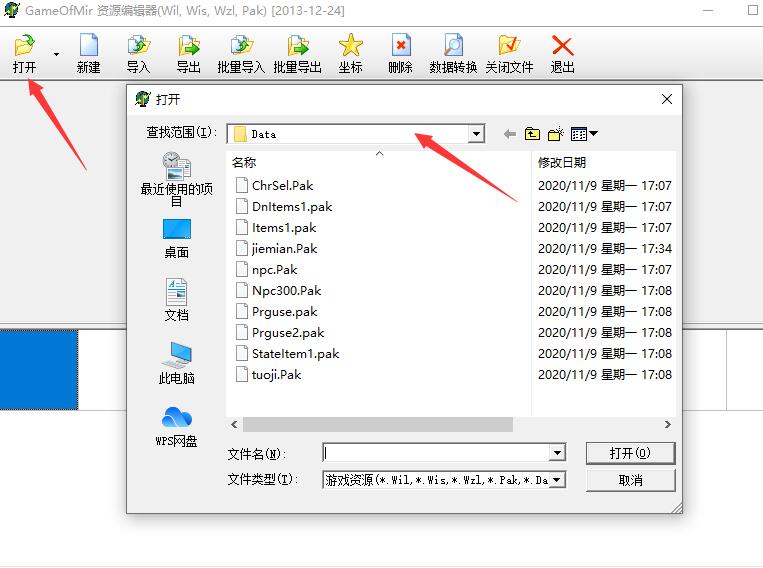Select 桌面 (Desktop) in places sidebar
763x568 pixels.
pos(177,238)
